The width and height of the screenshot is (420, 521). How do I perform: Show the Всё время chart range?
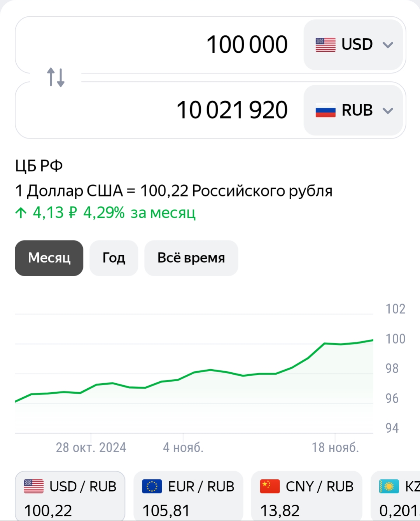191,258
